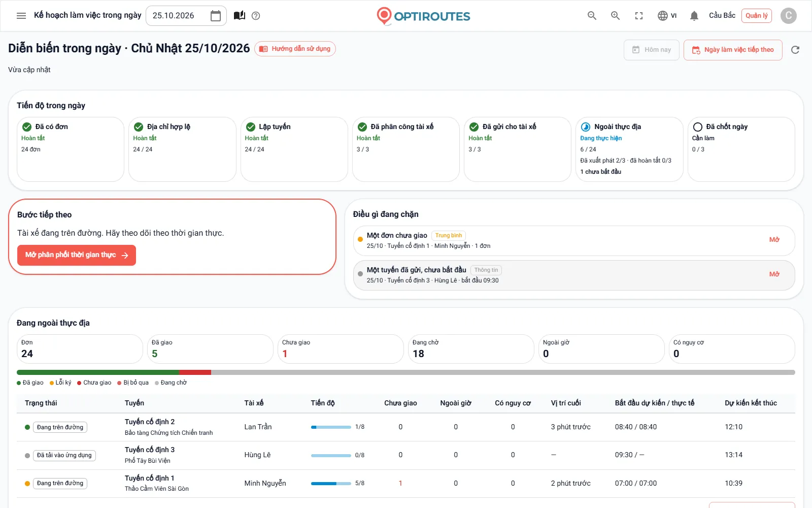Click the Quản lý role badge

[x=757, y=16]
